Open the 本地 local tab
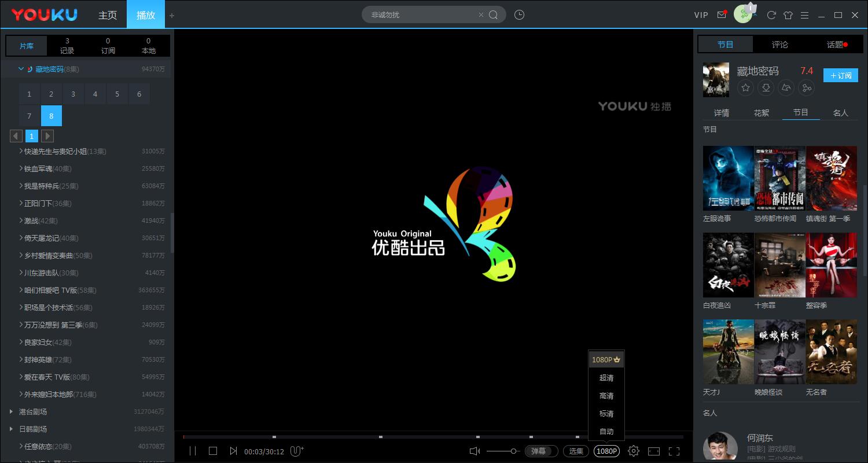The height and width of the screenshot is (463, 868). 149,46
